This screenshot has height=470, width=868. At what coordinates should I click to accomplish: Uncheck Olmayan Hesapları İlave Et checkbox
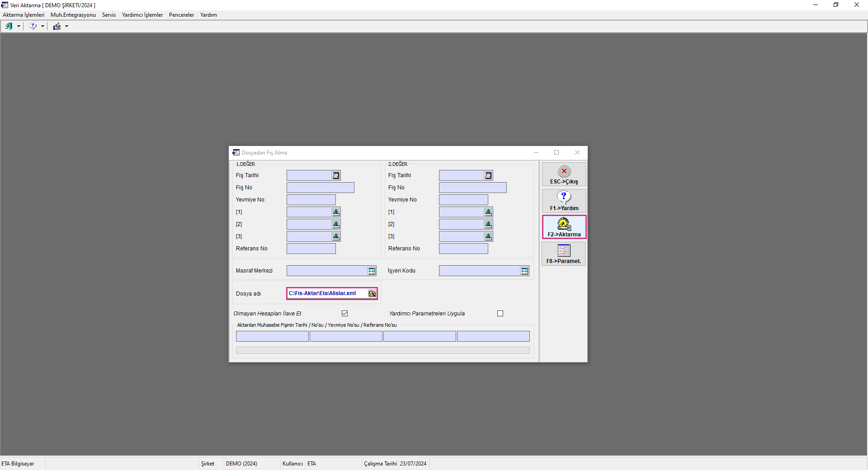[345, 314]
